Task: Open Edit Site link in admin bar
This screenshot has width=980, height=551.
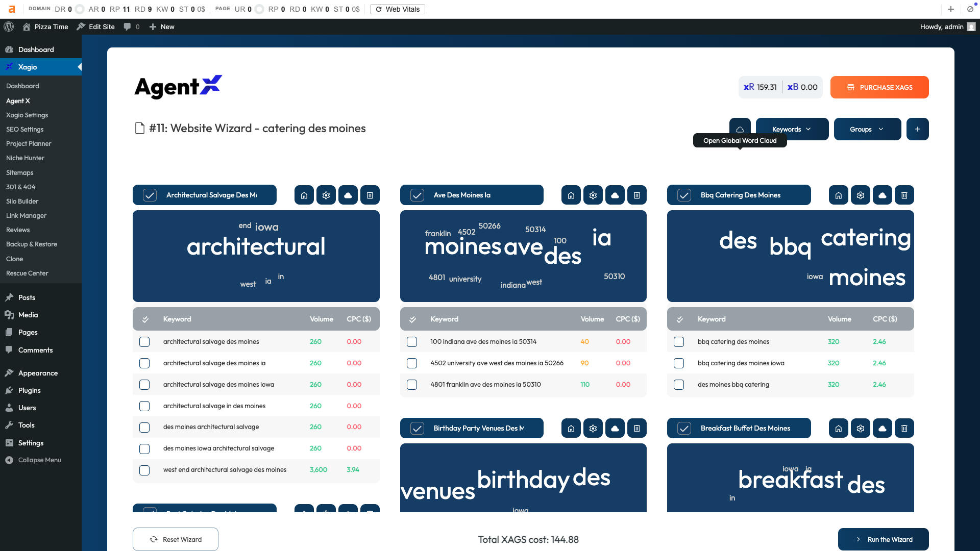Action: click(95, 27)
